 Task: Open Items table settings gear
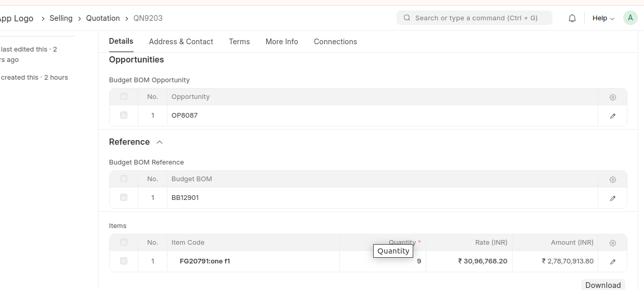click(613, 243)
